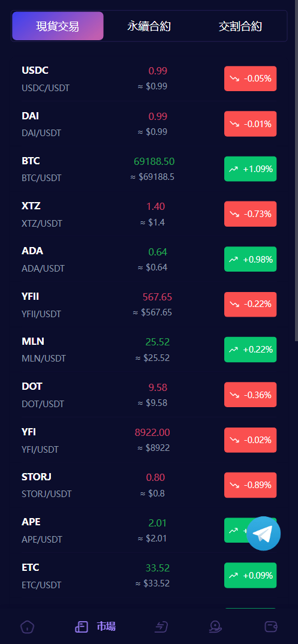Switch to the 永續合約 tab

pyautogui.click(x=149, y=26)
